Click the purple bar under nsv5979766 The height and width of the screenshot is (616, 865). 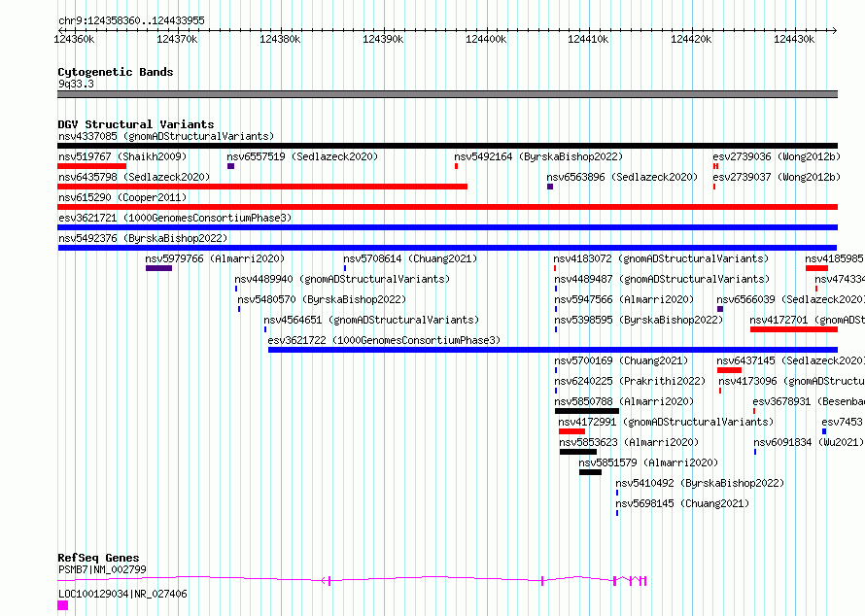pos(158,268)
